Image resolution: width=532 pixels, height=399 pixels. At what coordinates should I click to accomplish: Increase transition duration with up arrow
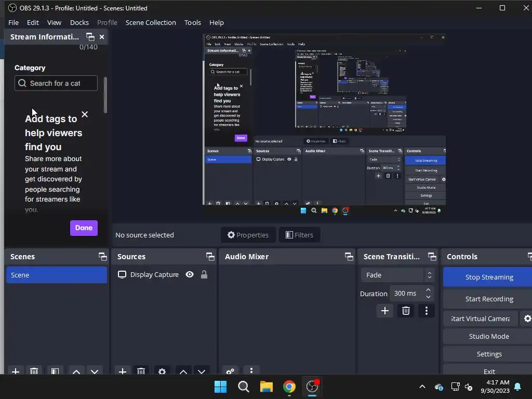point(429,290)
